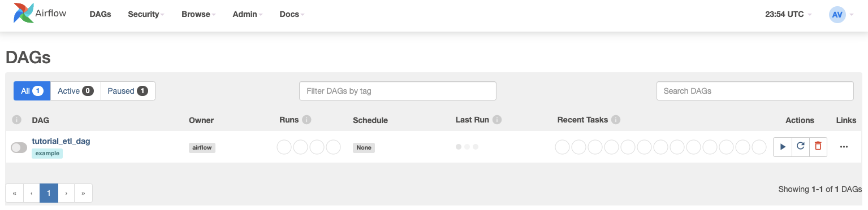Image resolution: width=868 pixels, height=210 pixels.
Task: Open the Browse dropdown in the navbar
Action: pos(198,14)
